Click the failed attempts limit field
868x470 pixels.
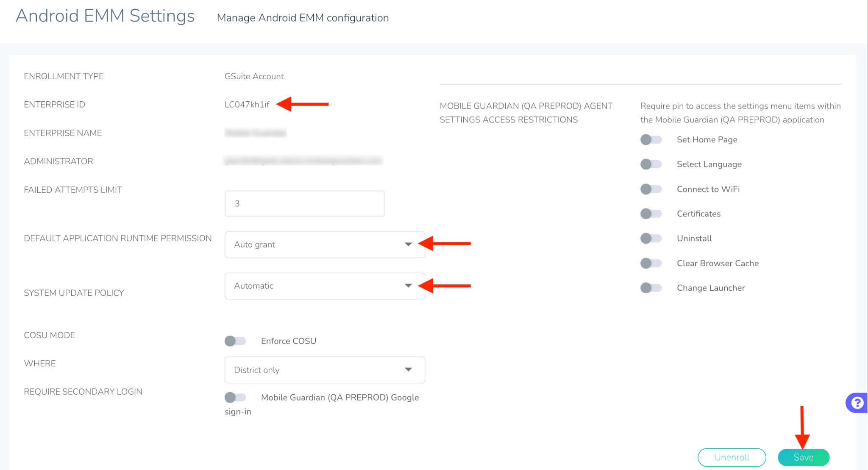pyautogui.click(x=304, y=203)
